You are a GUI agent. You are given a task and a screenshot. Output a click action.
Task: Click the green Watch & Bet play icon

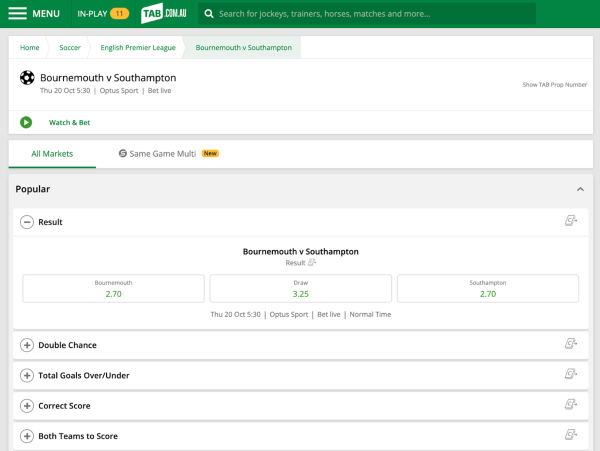pyautogui.click(x=26, y=122)
